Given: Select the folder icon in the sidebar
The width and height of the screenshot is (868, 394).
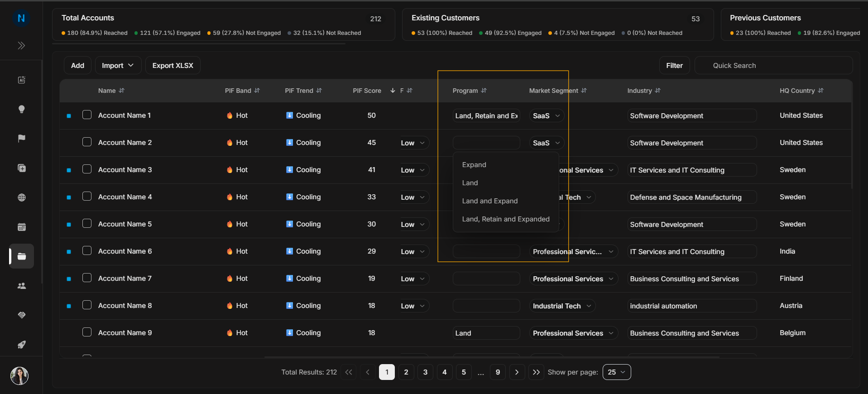Looking at the screenshot, I should tap(21, 256).
